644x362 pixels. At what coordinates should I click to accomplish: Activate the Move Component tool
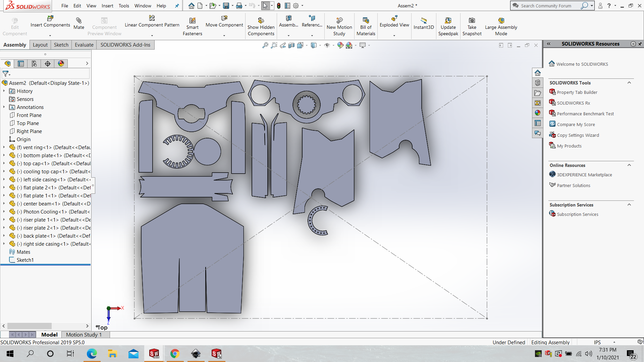pyautogui.click(x=224, y=21)
